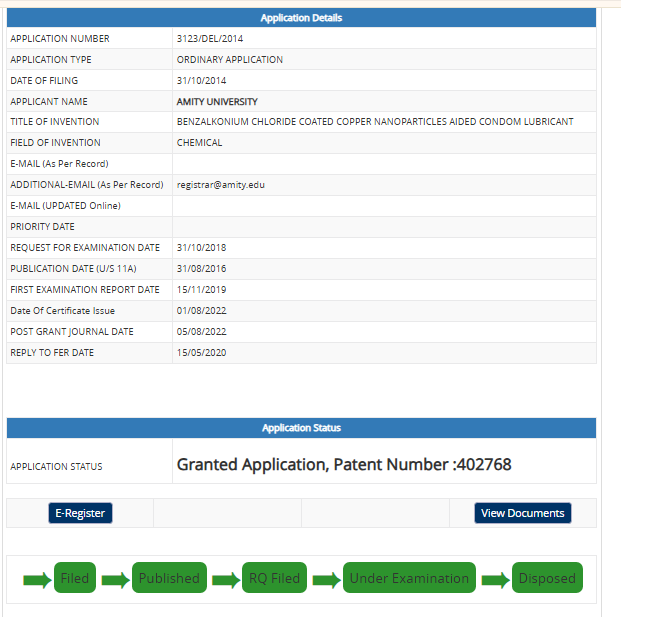Select the Under Examination status stage

(x=409, y=578)
